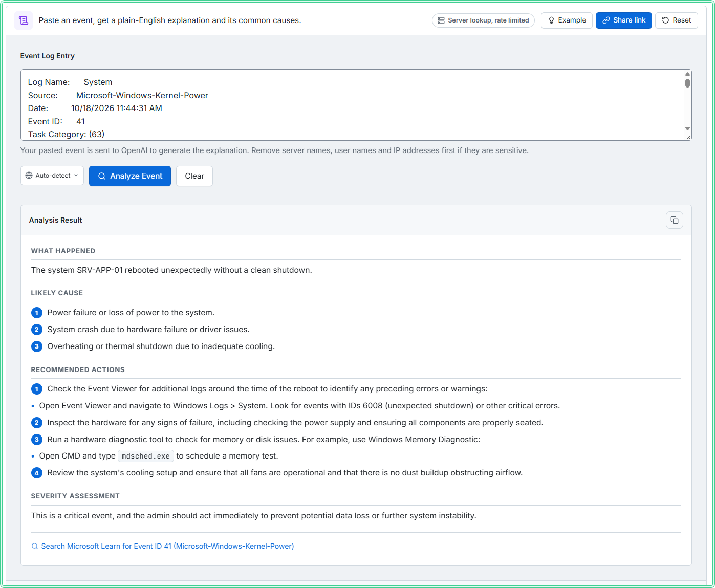Click the 'Event ID: 41' line

click(x=57, y=121)
